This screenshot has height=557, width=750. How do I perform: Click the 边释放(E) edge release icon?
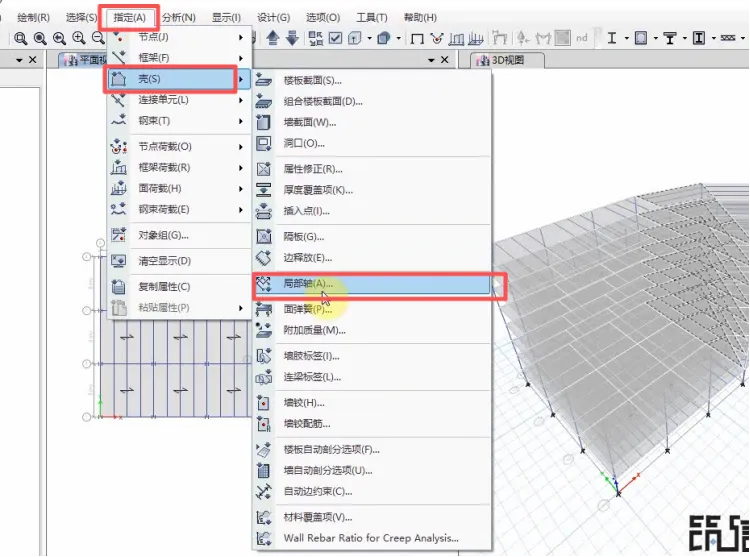pyautogui.click(x=264, y=258)
